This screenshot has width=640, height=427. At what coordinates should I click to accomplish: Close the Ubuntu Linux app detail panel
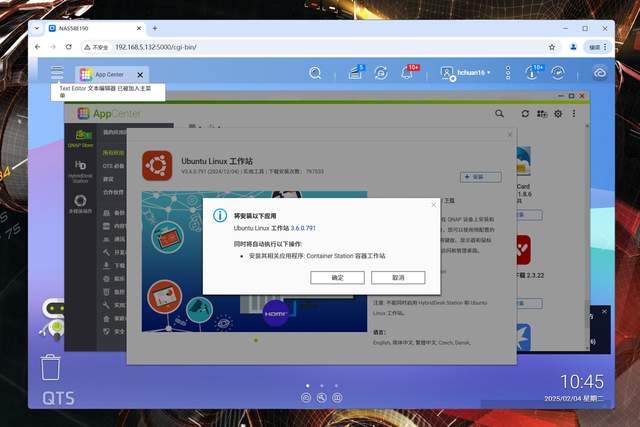[510, 134]
